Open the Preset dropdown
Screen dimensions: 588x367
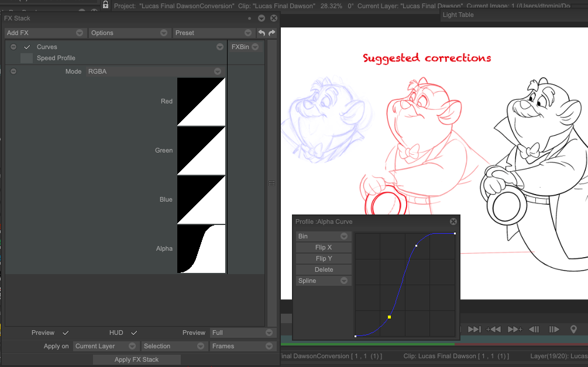pyautogui.click(x=213, y=33)
